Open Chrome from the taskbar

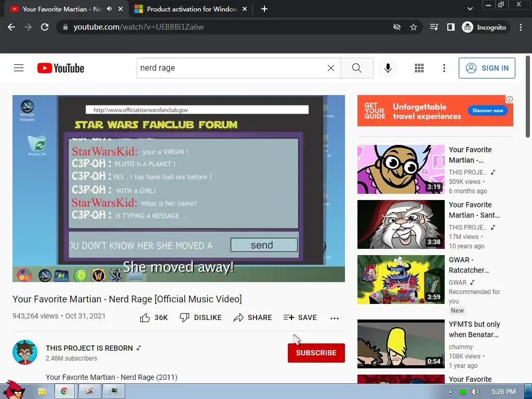(x=64, y=392)
